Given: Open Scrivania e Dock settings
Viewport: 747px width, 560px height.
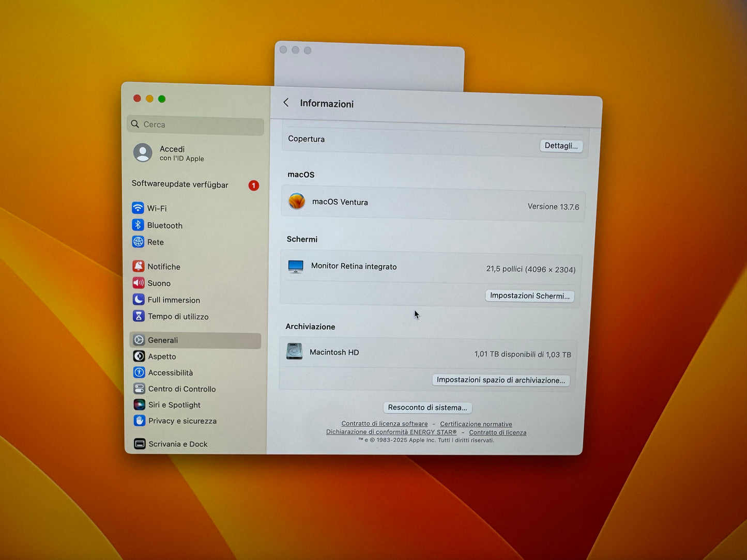Looking at the screenshot, I should coord(177,444).
